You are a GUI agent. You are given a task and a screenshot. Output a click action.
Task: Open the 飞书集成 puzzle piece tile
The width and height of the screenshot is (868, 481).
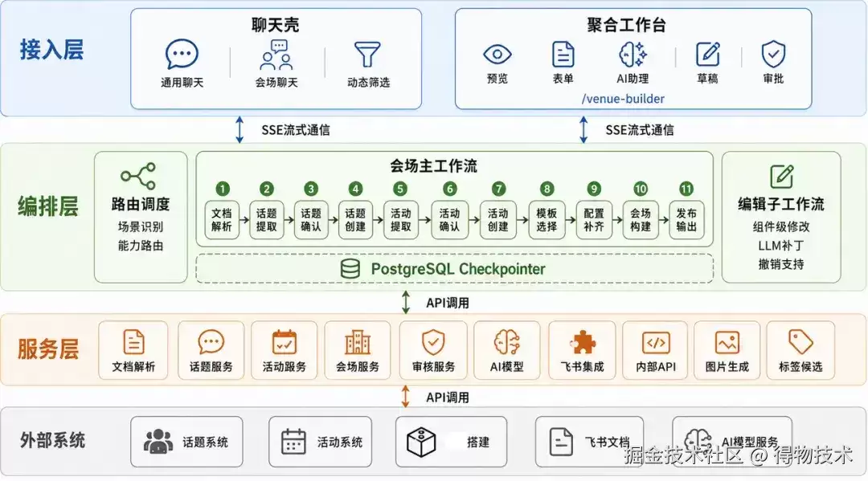point(582,351)
